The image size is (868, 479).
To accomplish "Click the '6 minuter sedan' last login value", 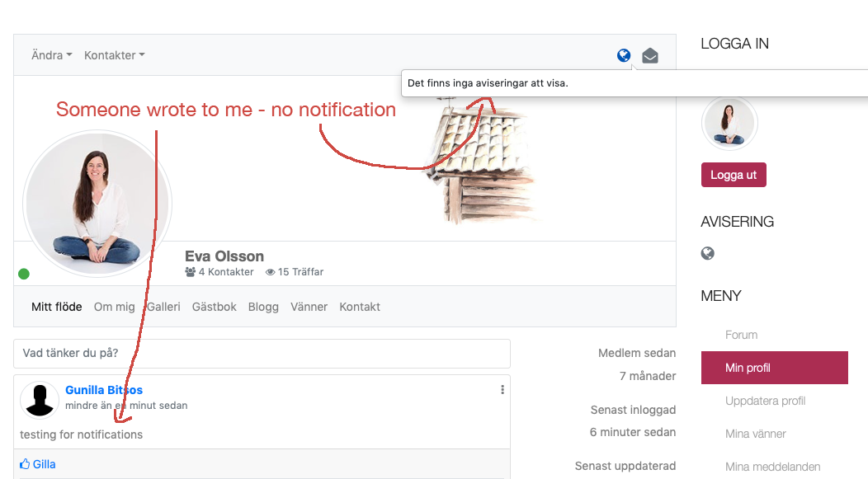I will click(633, 433).
